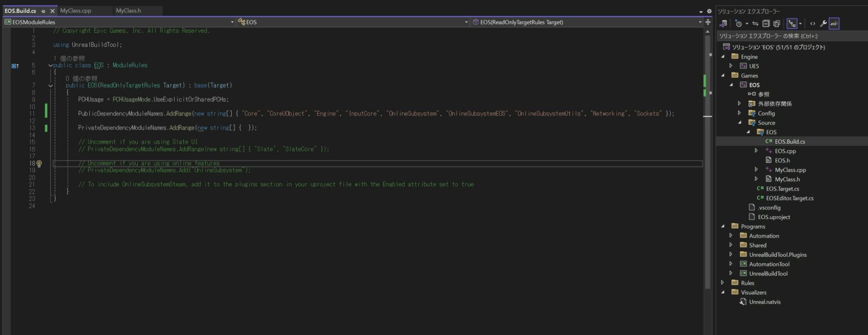The height and width of the screenshot is (335, 868).
Task: Select EOS.uproject in the solution tree
Action: [x=774, y=217]
